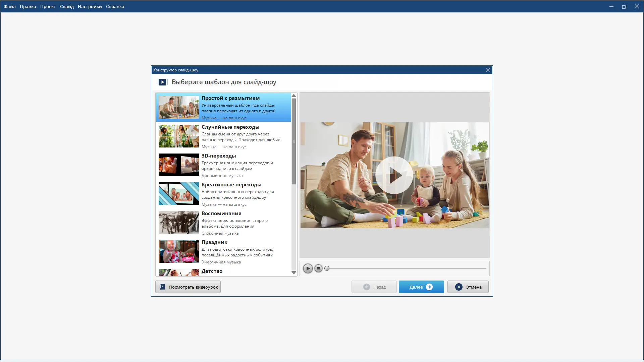Open the Файл menu
This screenshot has height=362, width=644.
tap(10, 6)
